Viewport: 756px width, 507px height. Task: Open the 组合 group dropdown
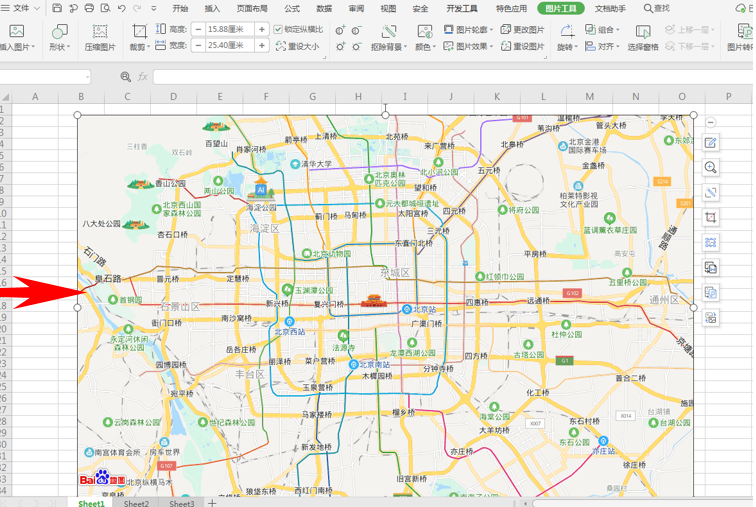coord(602,29)
